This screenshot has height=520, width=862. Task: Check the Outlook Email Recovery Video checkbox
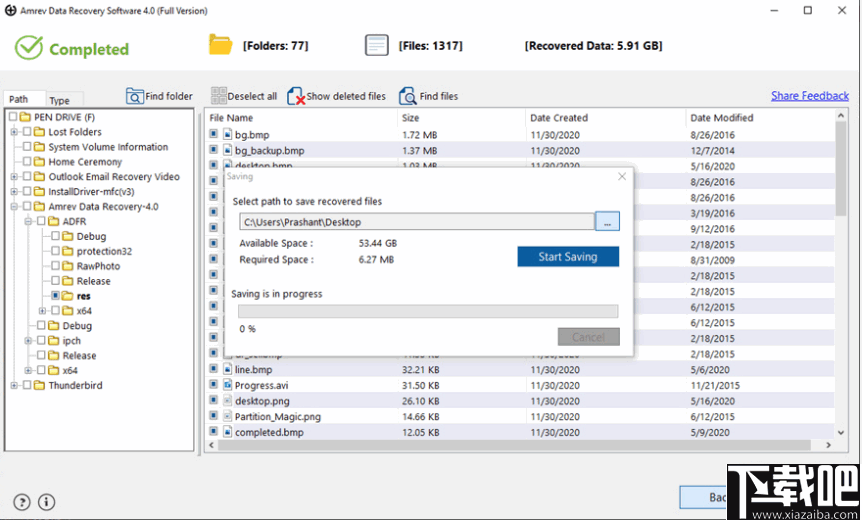(27, 176)
